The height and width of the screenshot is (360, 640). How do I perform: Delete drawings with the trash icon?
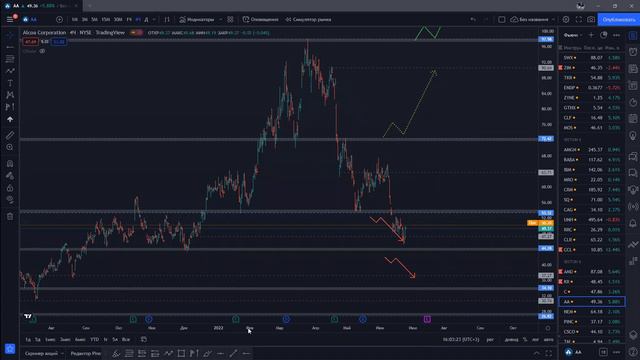tap(10, 216)
